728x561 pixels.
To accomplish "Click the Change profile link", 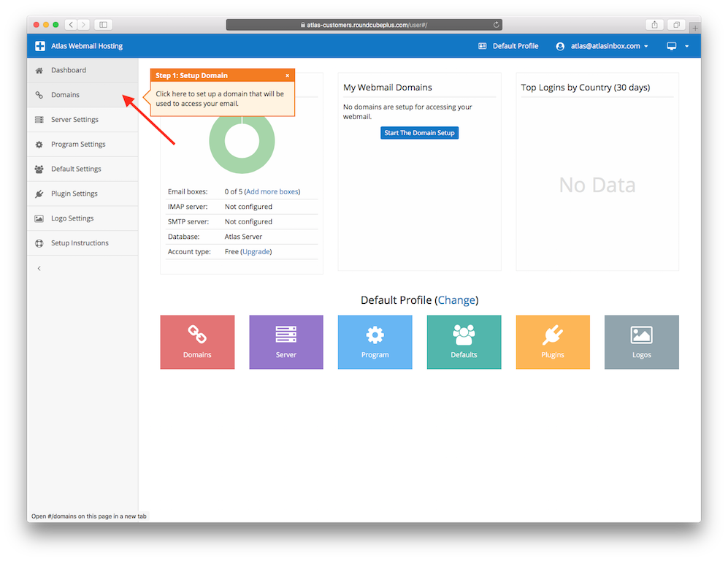I will click(x=456, y=300).
